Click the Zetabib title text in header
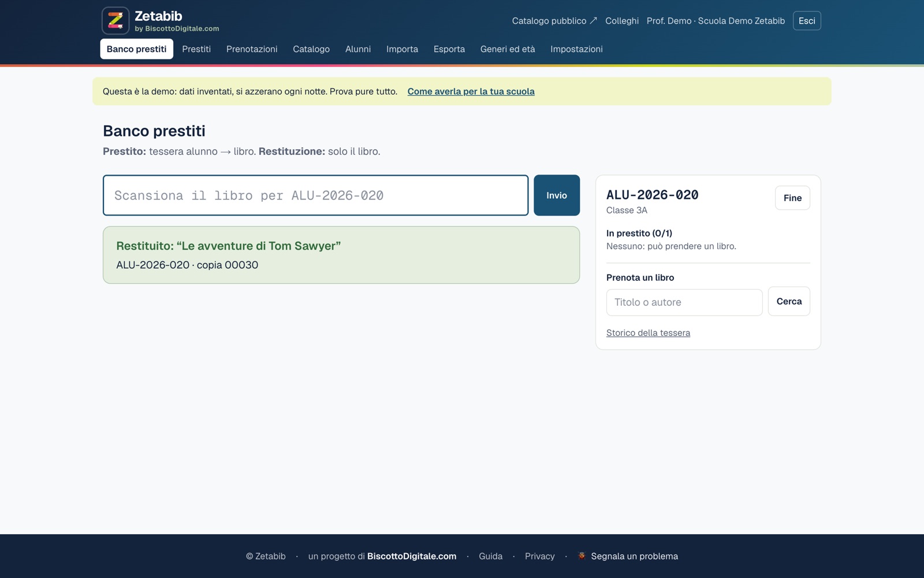924x578 pixels. (x=158, y=16)
